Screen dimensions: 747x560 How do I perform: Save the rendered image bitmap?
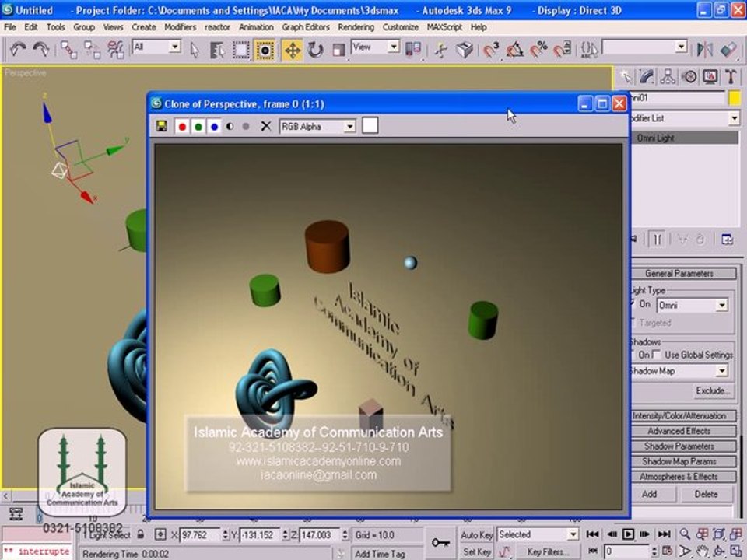pyautogui.click(x=162, y=126)
